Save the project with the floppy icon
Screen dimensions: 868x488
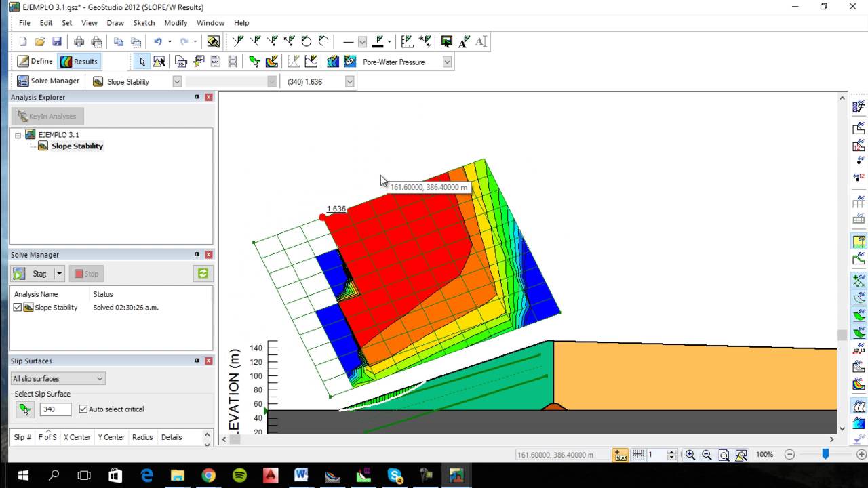(57, 42)
